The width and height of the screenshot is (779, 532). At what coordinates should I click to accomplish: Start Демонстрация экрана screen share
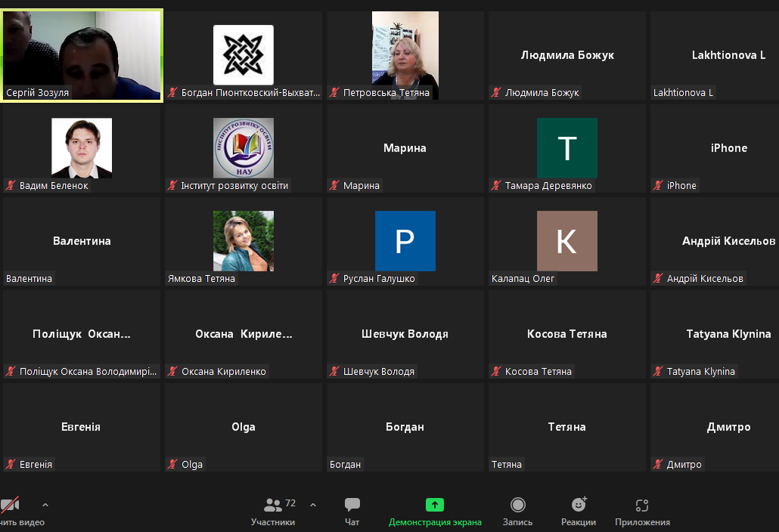435,510
